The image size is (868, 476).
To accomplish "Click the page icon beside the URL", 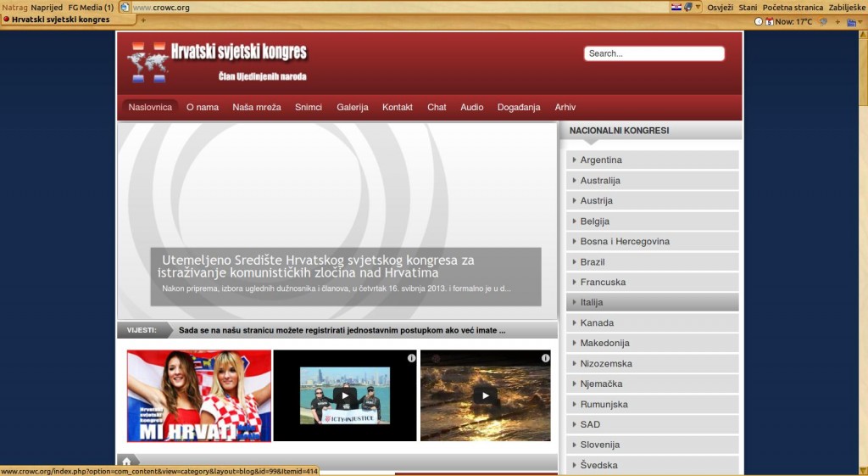I will 125,7.
